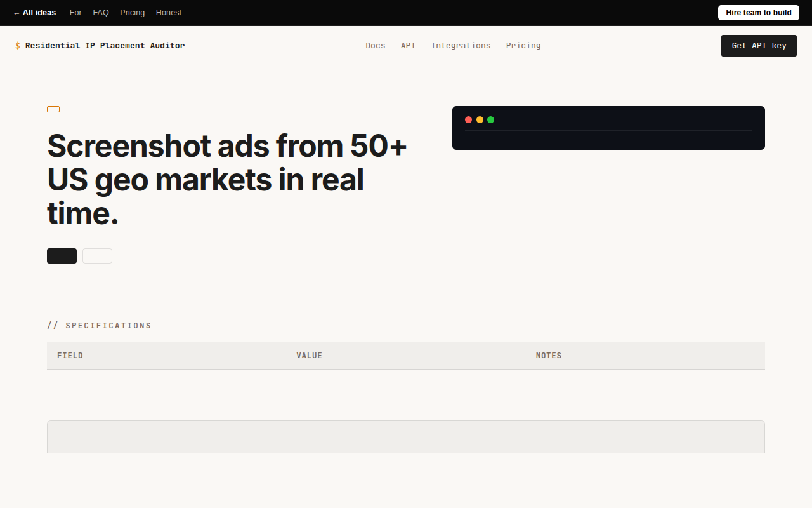
Task: Click the yellow dot in terminal window
Action: tap(480, 119)
